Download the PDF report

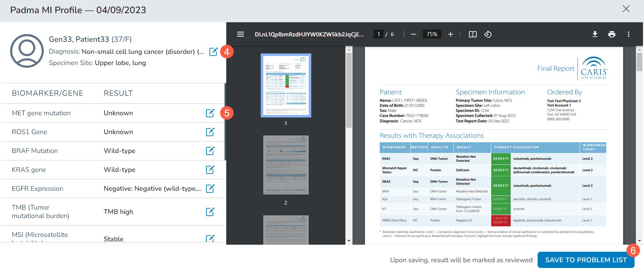tap(595, 34)
